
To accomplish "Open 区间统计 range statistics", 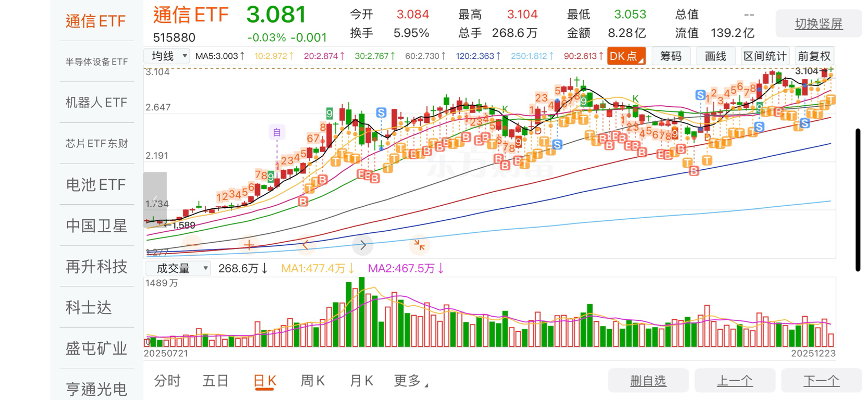I will pyautogui.click(x=765, y=56).
